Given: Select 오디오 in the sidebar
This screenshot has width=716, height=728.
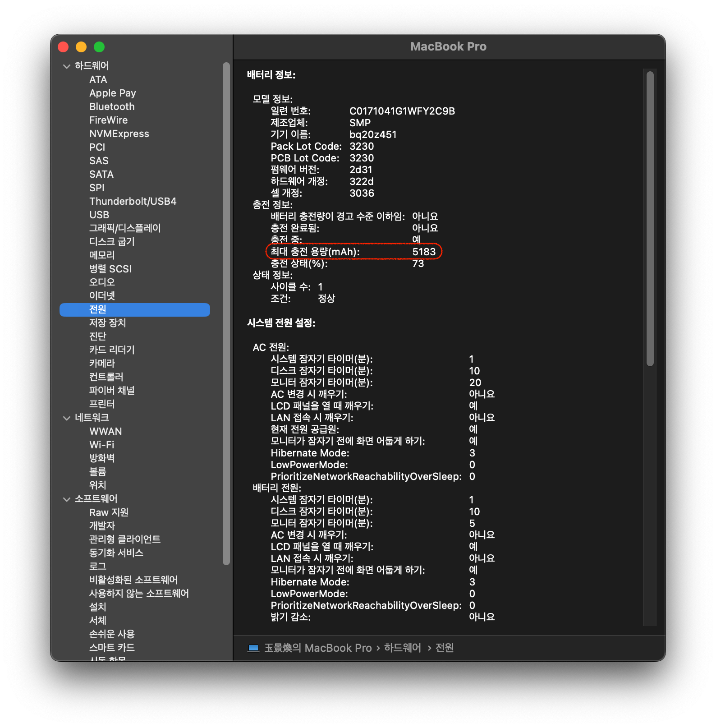Looking at the screenshot, I should tap(102, 282).
